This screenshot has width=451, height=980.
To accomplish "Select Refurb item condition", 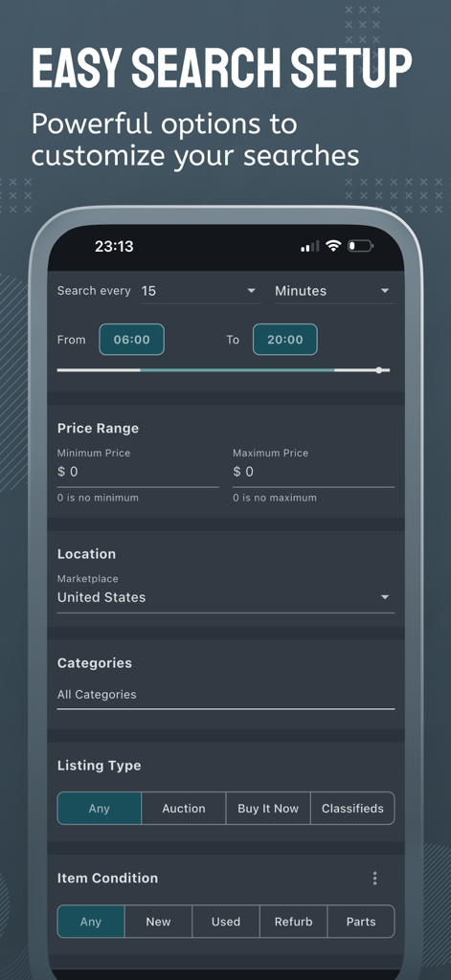I will click(293, 922).
